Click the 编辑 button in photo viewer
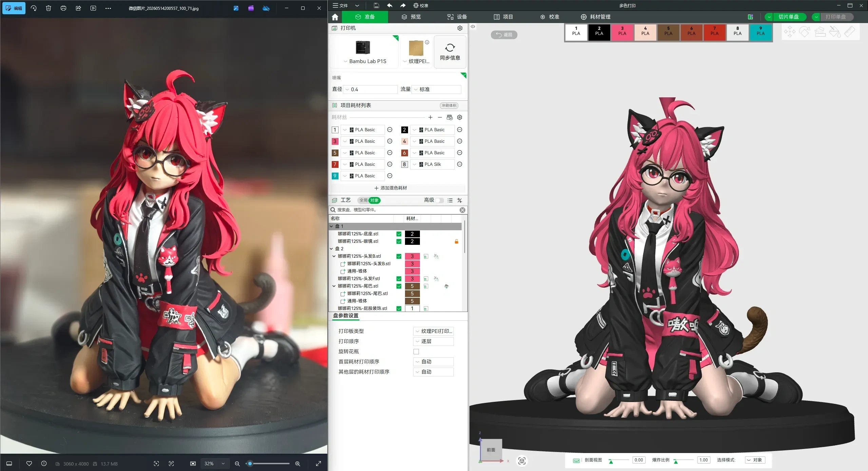 [x=14, y=8]
